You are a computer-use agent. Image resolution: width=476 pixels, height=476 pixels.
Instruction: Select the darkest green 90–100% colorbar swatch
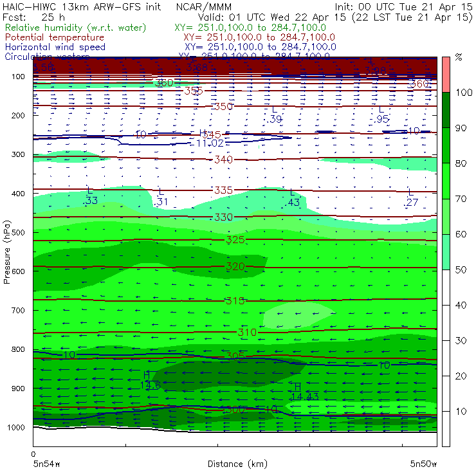tap(446, 110)
